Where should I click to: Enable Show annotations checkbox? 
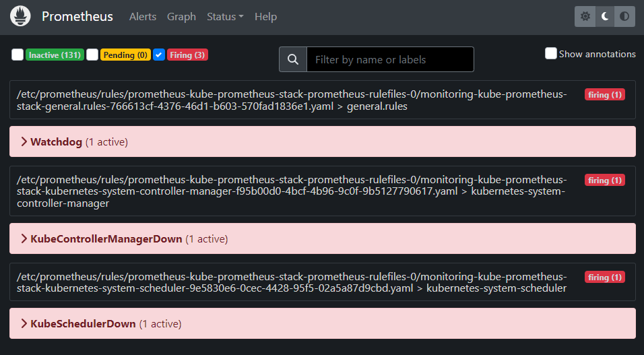pos(551,53)
